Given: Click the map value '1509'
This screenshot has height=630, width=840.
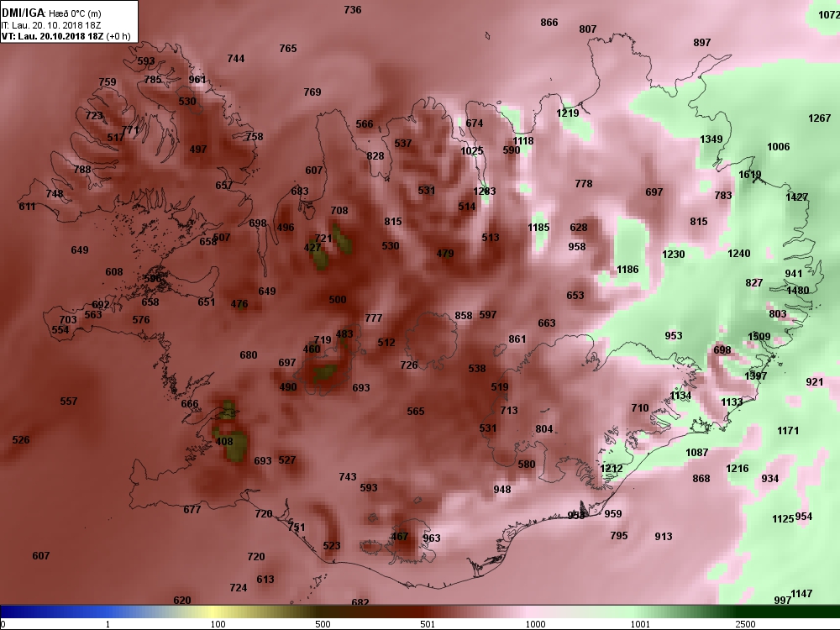Looking at the screenshot, I should tap(759, 337).
